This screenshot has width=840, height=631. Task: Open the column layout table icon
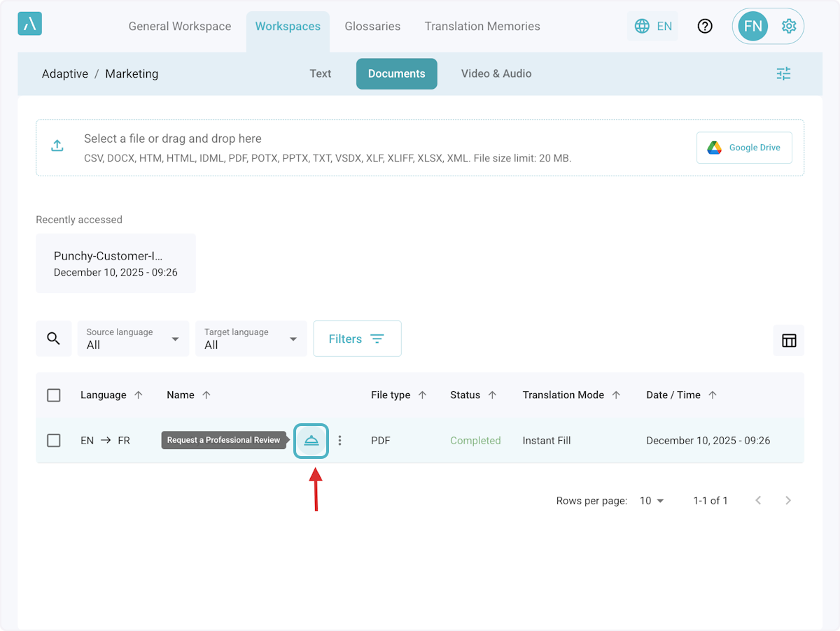point(789,341)
